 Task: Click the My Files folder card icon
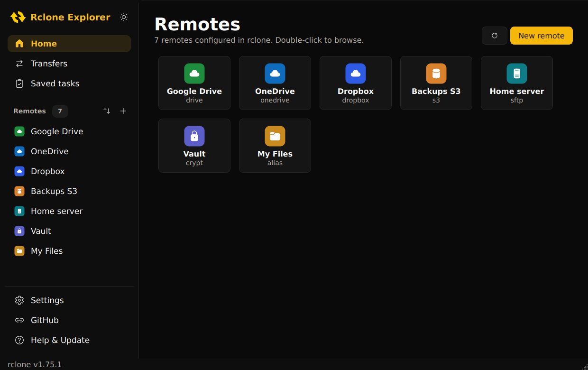(x=275, y=136)
